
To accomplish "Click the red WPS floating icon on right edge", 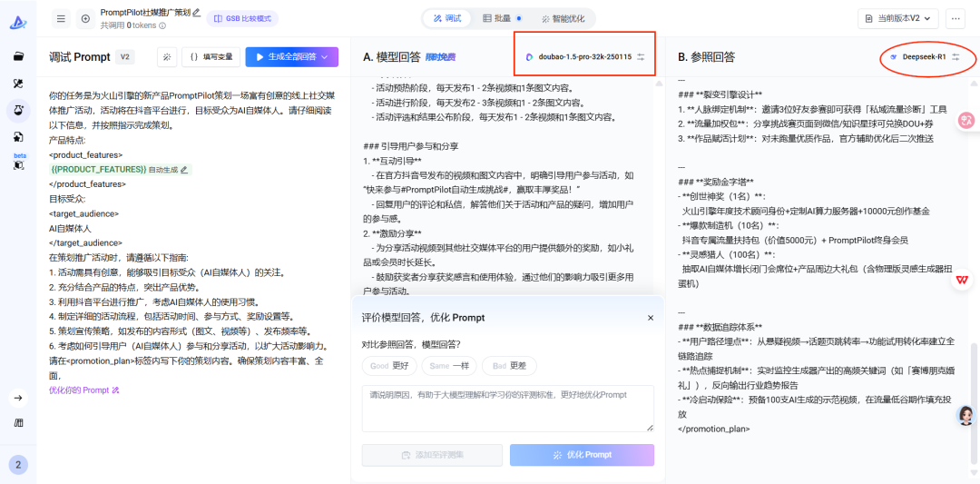I will [x=960, y=280].
